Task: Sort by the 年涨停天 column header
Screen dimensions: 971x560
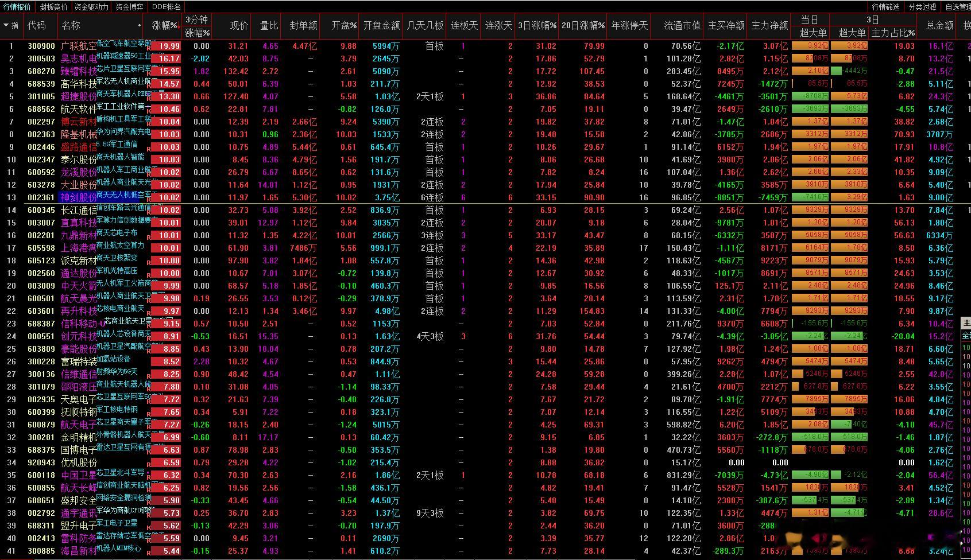Action: click(630, 26)
